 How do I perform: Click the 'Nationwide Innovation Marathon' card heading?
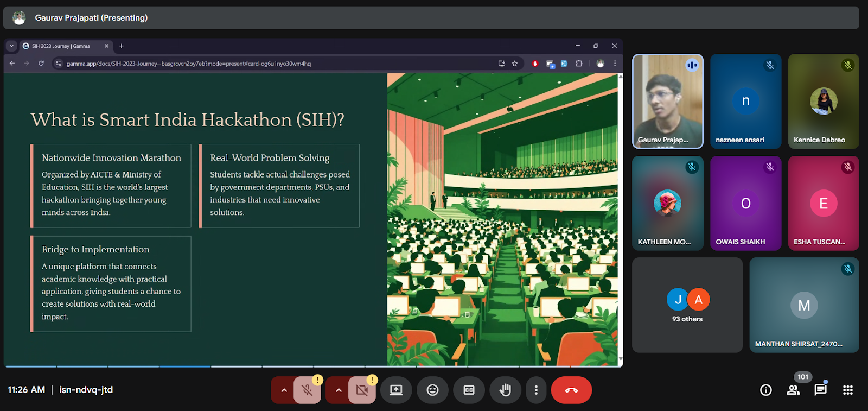[111, 158]
